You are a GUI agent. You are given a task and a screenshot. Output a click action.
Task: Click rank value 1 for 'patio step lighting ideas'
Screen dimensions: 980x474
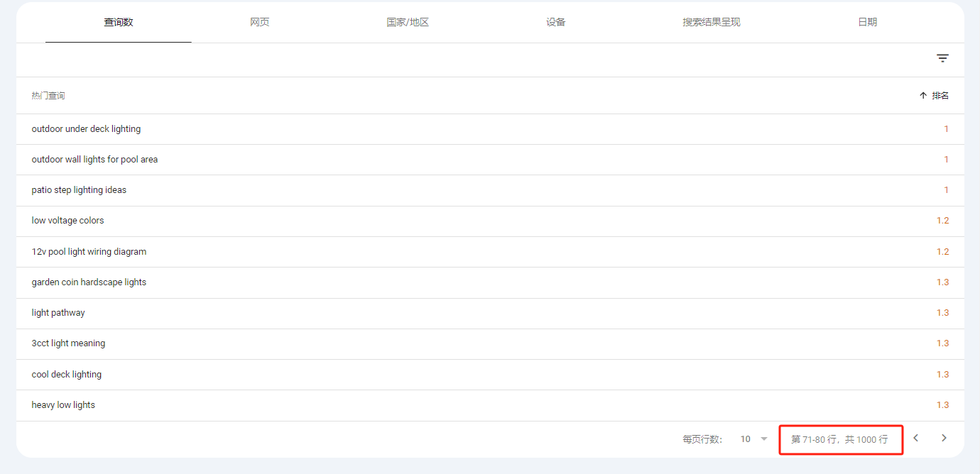[x=946, y=190]
